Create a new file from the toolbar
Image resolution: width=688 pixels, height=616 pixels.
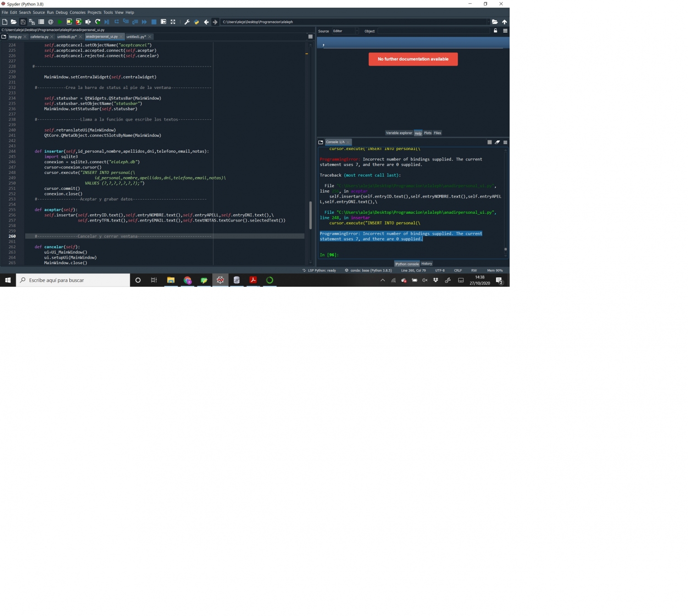(5, 22)
